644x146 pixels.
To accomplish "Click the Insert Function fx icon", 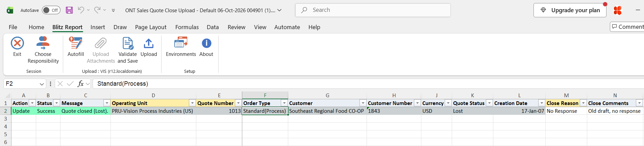I will tap(80, 84).
